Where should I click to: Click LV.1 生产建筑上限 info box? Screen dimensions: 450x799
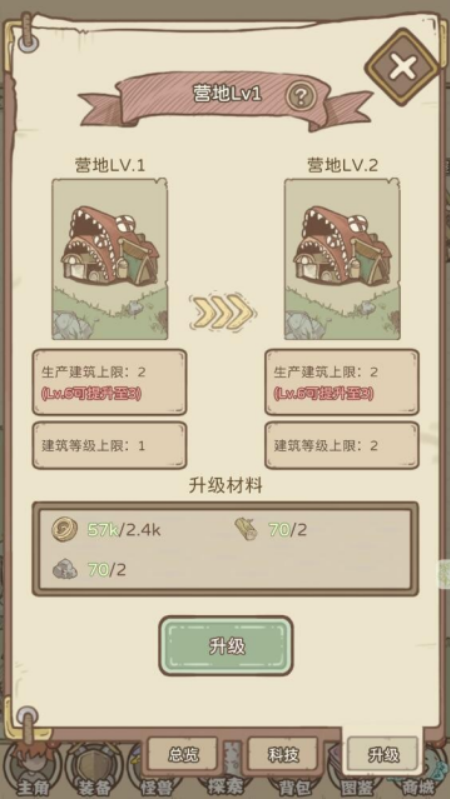pyautogui.click(x=110, y=382)
